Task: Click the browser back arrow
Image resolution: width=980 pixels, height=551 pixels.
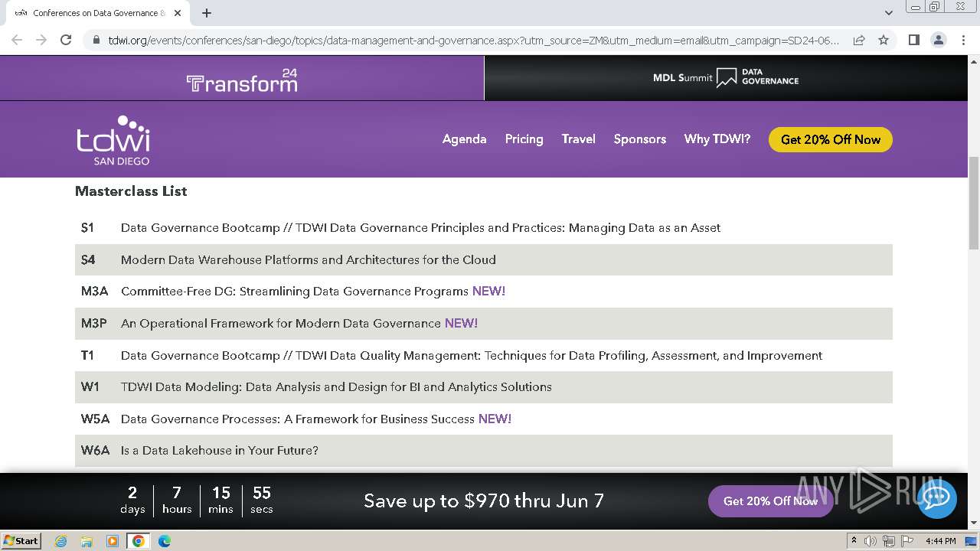Action: pyautogui.click(x=17, y=40)
